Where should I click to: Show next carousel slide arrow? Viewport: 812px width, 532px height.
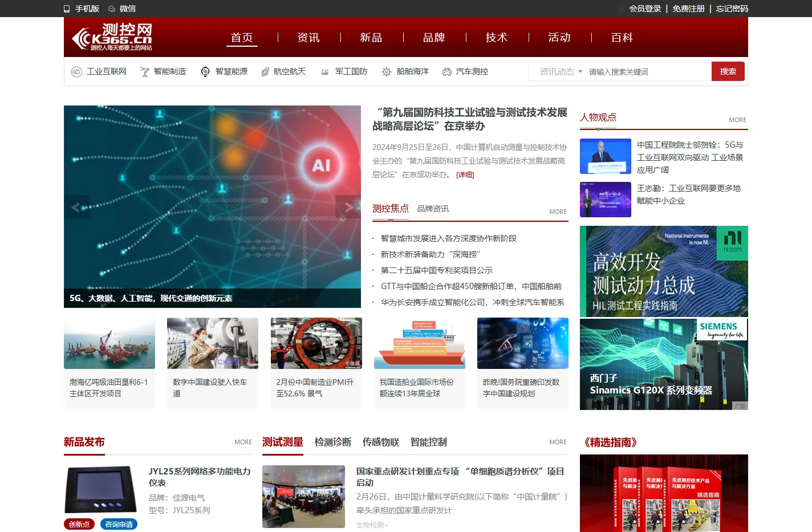click(x=348, y=207)
